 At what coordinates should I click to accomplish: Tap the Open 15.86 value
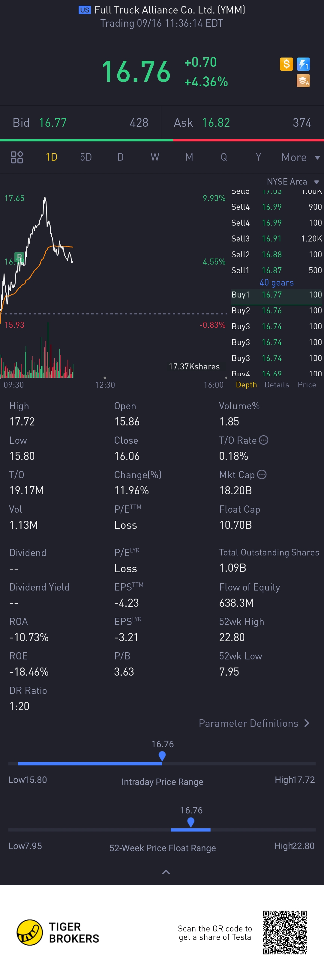click(127, 422)
